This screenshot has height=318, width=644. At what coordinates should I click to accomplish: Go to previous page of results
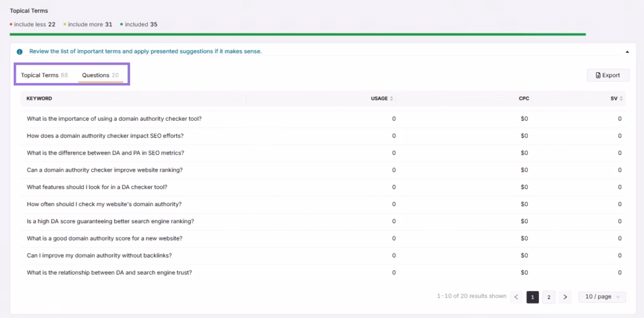tap(516, 297)
